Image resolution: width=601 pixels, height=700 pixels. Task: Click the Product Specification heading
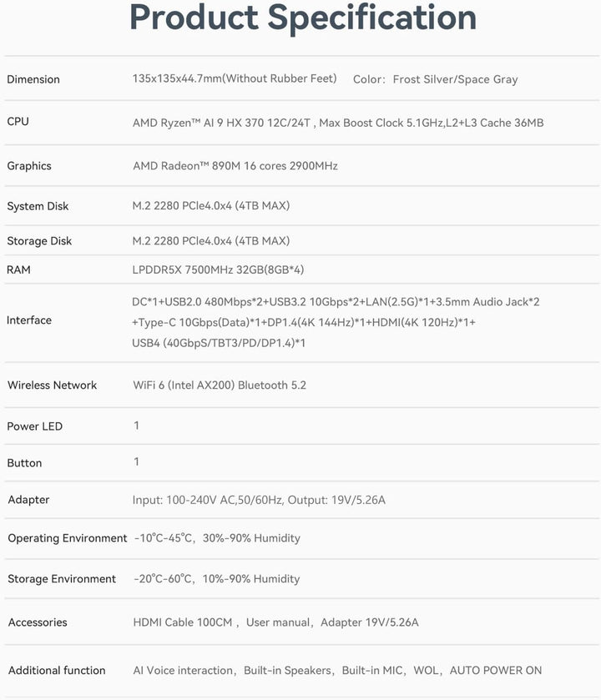click(303, 18)
